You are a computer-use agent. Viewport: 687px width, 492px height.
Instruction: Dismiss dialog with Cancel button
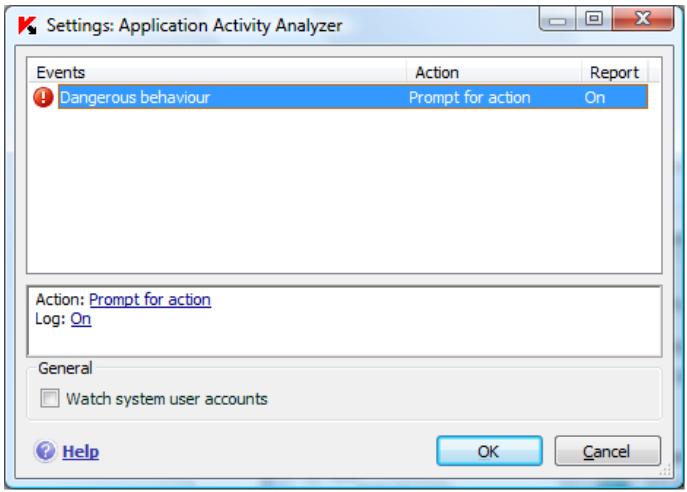(607, 451)
